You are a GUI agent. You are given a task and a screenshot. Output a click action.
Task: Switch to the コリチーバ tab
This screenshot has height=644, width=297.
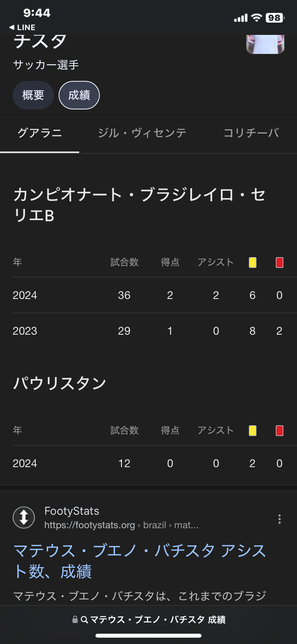[251, 133]
